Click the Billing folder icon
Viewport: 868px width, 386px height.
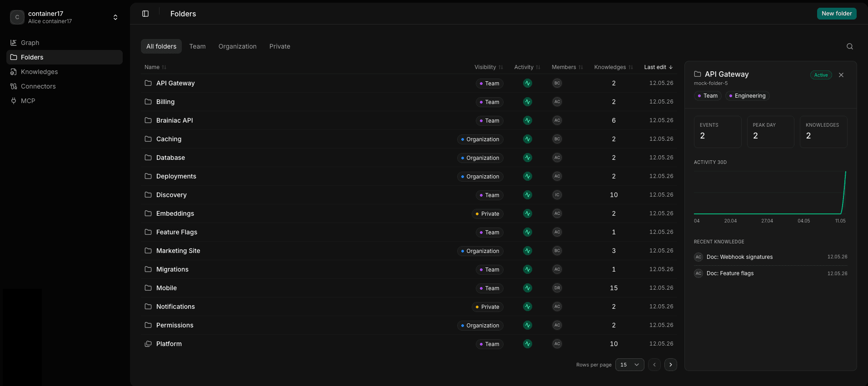coord(148,102)
